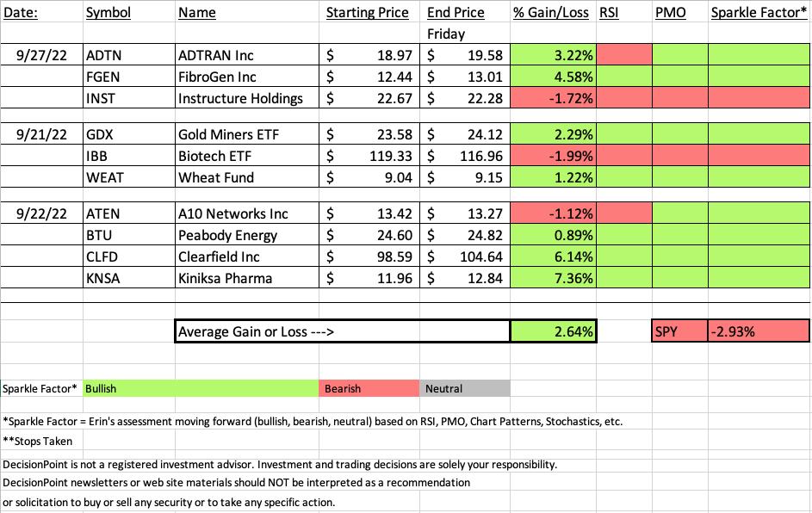Click the ADTN symbol cell

tap(129, 55)
